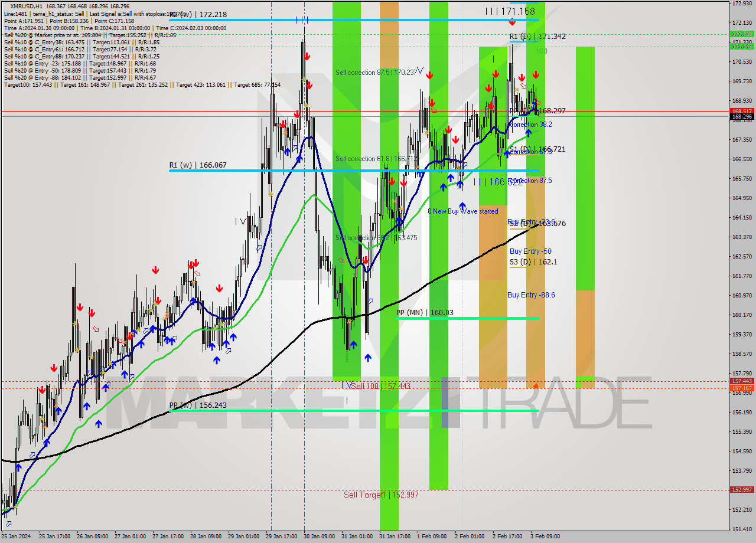Click the 'Buy Entry -88.6' label
Viewport: 756px width, 543px height.
click(x=531, y=295)
